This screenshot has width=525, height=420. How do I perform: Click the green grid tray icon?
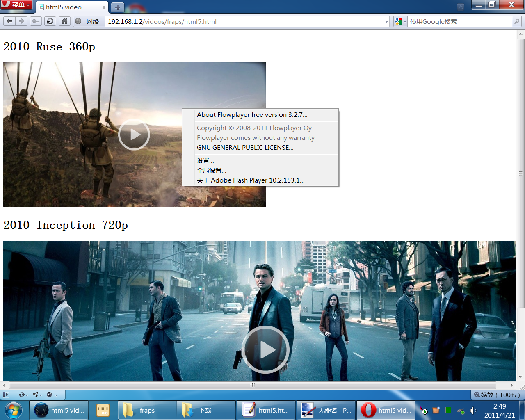[x=448, y=410]
